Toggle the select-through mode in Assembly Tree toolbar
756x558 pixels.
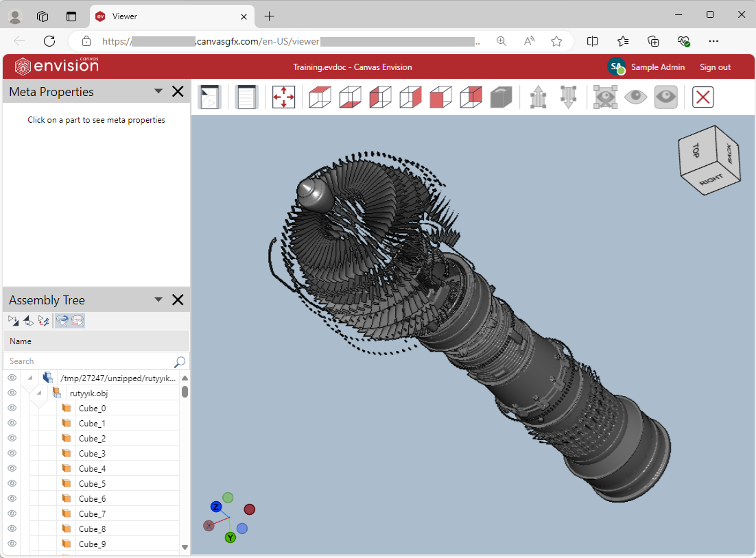pyautogui.click(x=62, y=320)
